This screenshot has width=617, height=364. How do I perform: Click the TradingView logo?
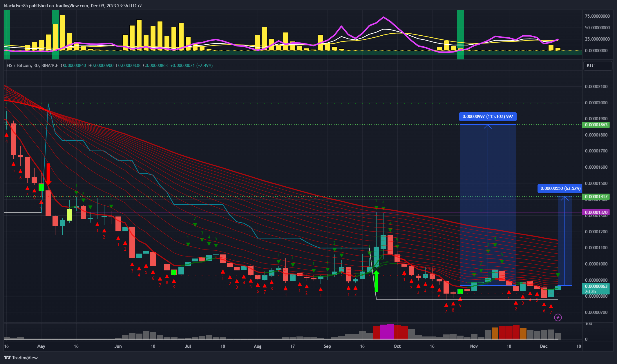[21, 358]
